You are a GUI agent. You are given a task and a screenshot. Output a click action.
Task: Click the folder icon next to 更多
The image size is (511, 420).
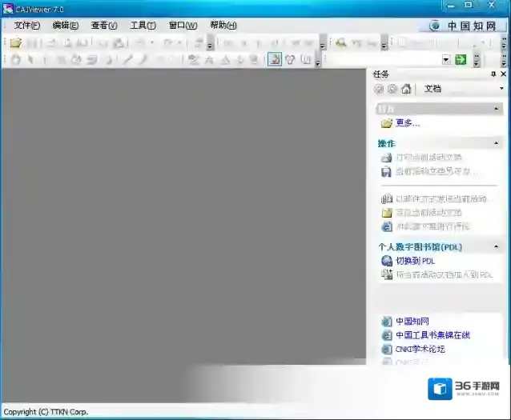point(387,123)
